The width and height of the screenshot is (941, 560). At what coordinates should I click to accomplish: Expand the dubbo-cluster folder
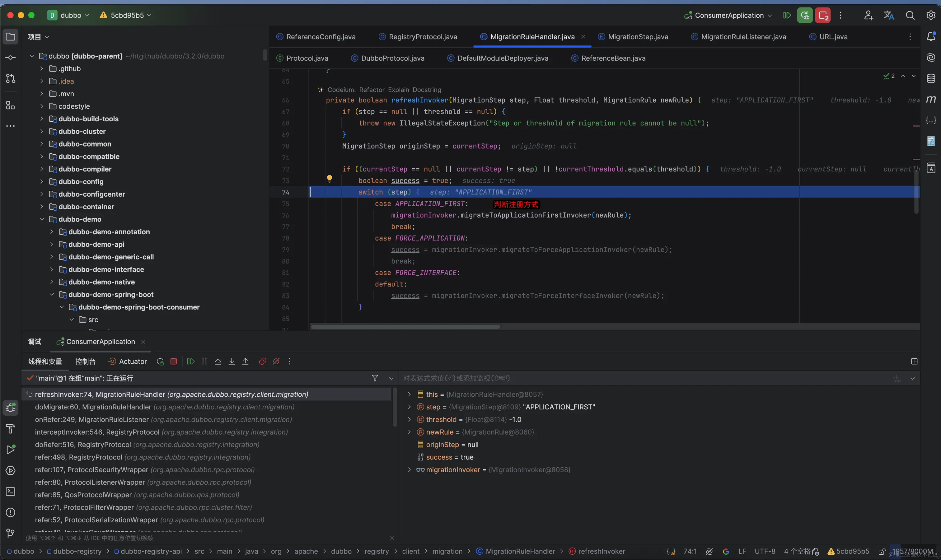(41, 131)
